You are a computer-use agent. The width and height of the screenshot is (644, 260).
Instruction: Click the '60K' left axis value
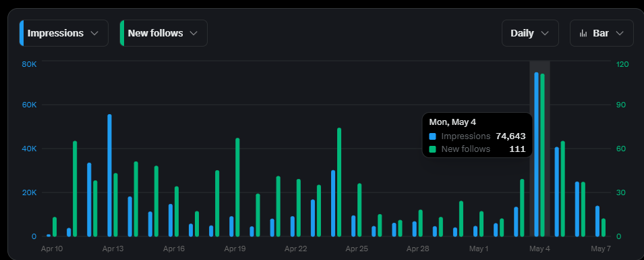point(29,105)
